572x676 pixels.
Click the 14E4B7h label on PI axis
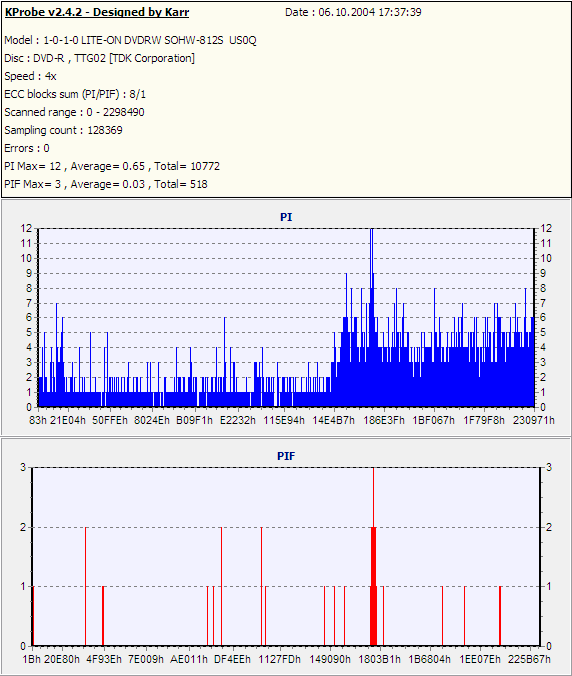click(333, 420)
